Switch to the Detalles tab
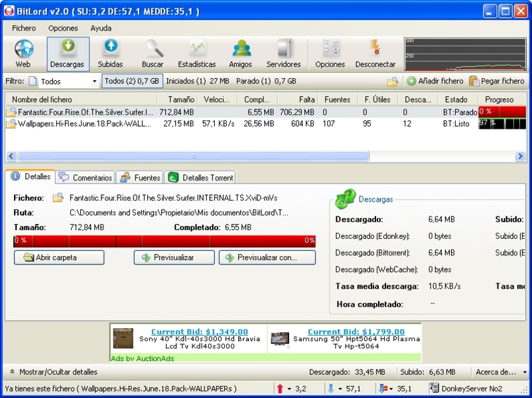Viewport: 532px width, 398px height. coord(31,176)
